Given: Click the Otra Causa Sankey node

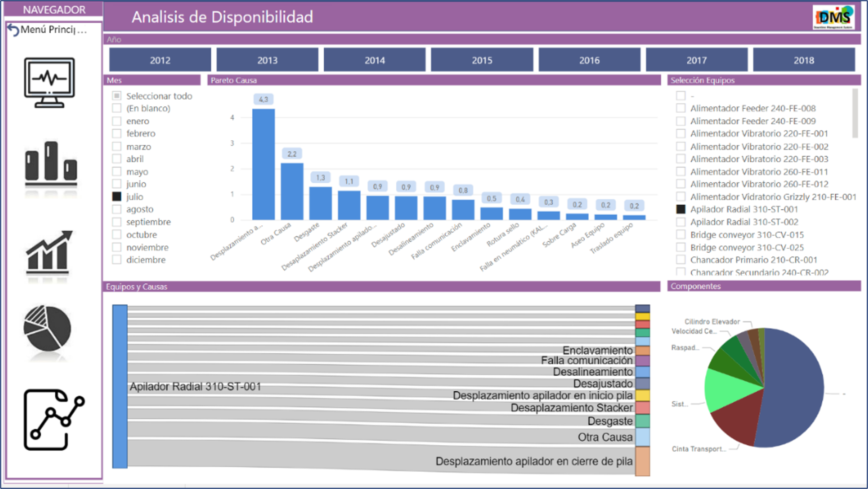Looking at the screenshot, I should tap(642, 437).
